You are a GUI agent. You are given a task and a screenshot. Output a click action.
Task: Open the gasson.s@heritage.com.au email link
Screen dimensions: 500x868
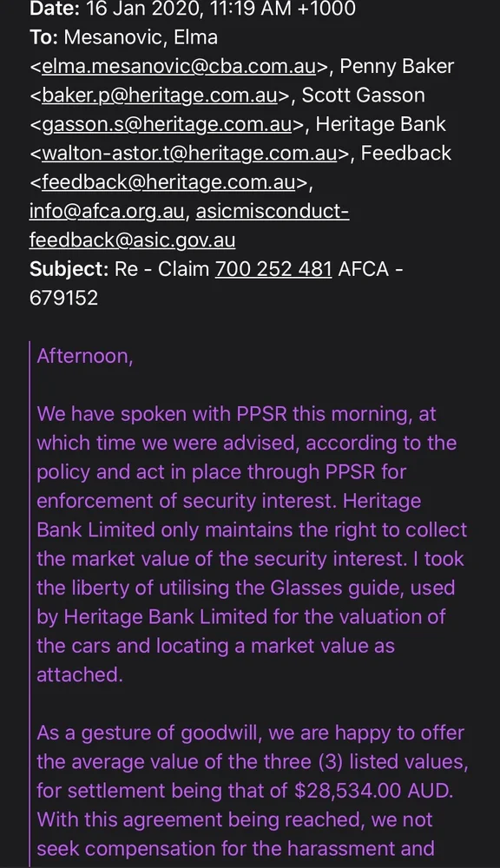point(167,124)
